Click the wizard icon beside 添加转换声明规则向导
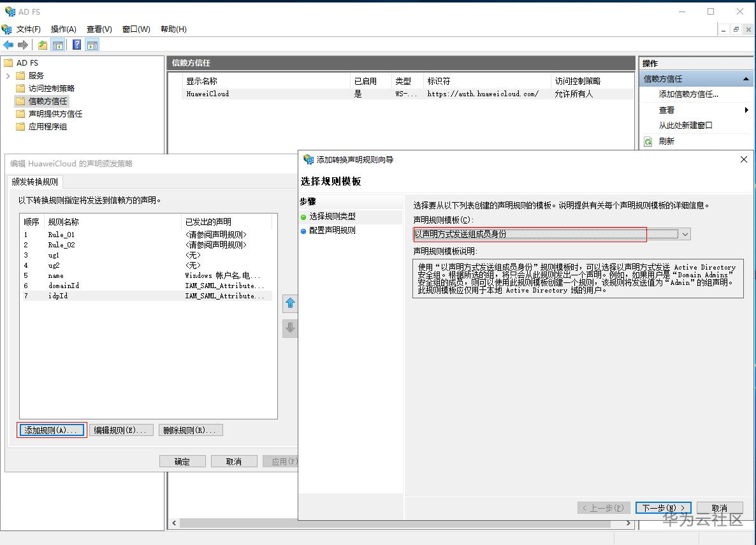This screenshot has height=545, width=756. 308,159
